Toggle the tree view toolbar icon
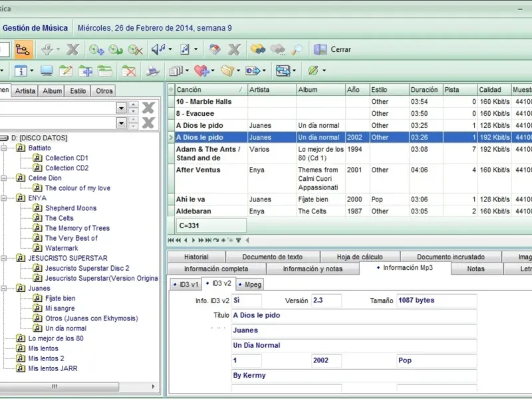This screenshot has height=399, width=532. [23, 49]
